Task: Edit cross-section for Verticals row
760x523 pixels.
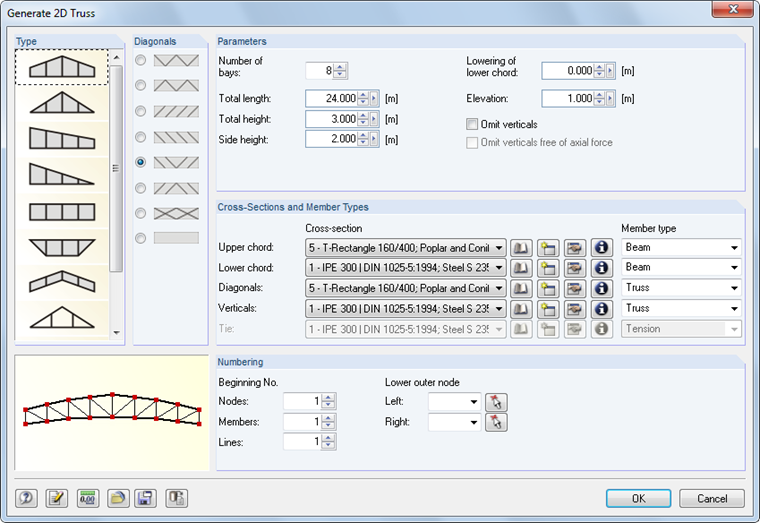Action: [574, 309]
